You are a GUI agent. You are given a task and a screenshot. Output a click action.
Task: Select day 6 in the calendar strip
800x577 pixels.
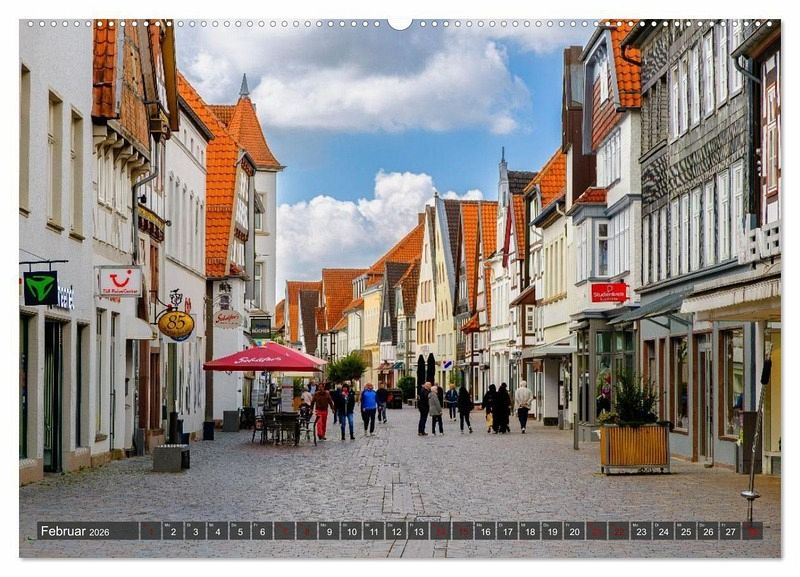262,531
